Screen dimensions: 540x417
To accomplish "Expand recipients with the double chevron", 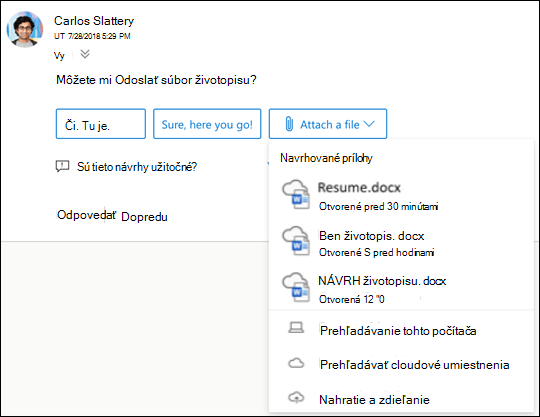I will click(x=85, y=54).
